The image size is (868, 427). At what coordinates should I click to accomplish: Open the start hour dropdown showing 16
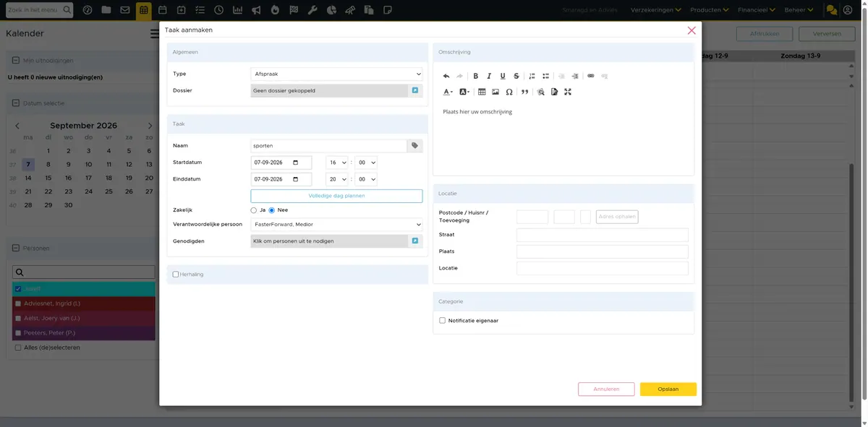pos(336,163)
